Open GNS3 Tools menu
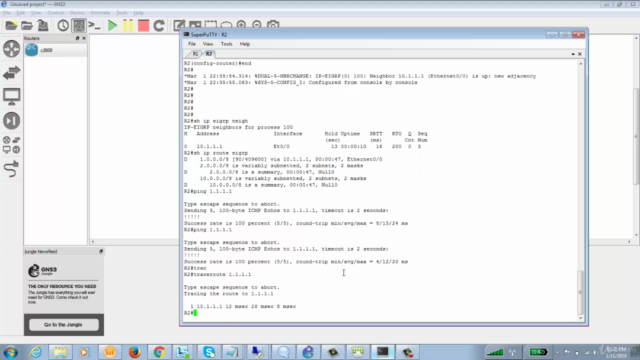 (x=122, y=13)
